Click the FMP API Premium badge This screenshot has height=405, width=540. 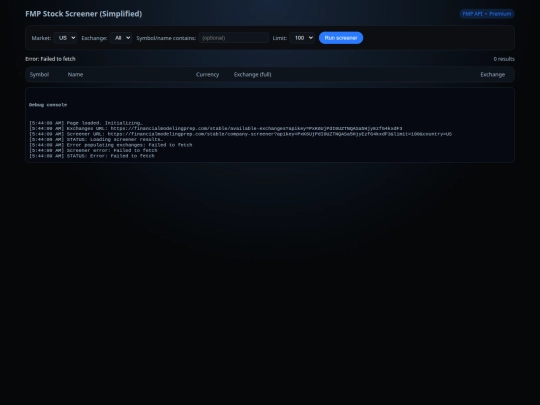click(487, 14)
